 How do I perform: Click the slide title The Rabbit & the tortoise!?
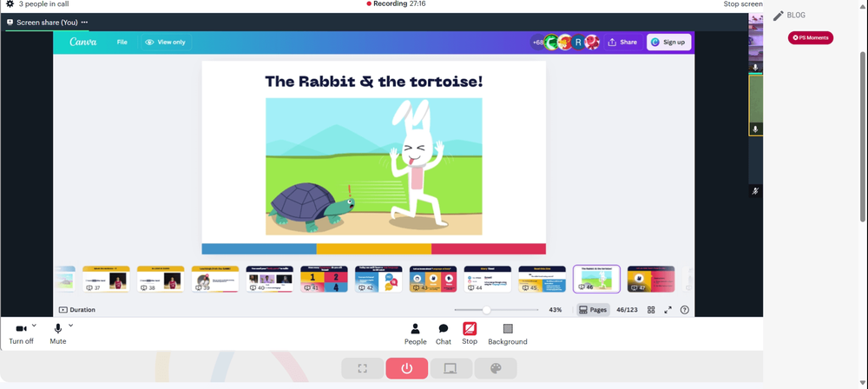click(373, 82)
